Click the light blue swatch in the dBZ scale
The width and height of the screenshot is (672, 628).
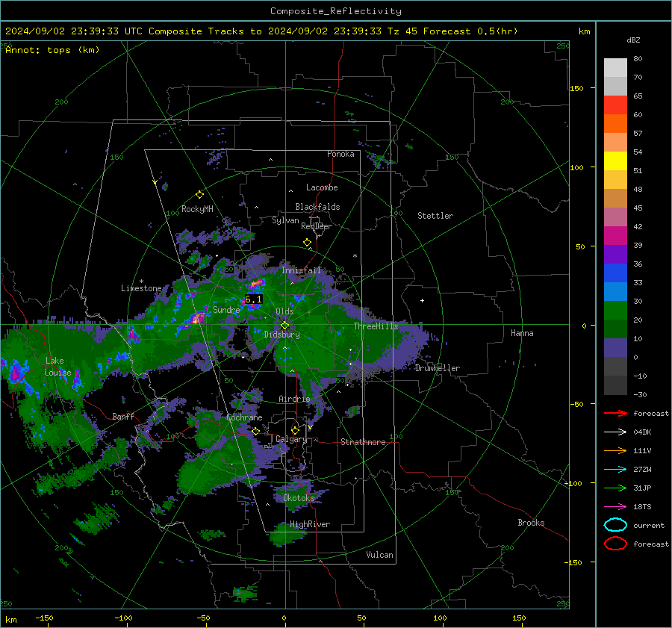coord(615,291)
